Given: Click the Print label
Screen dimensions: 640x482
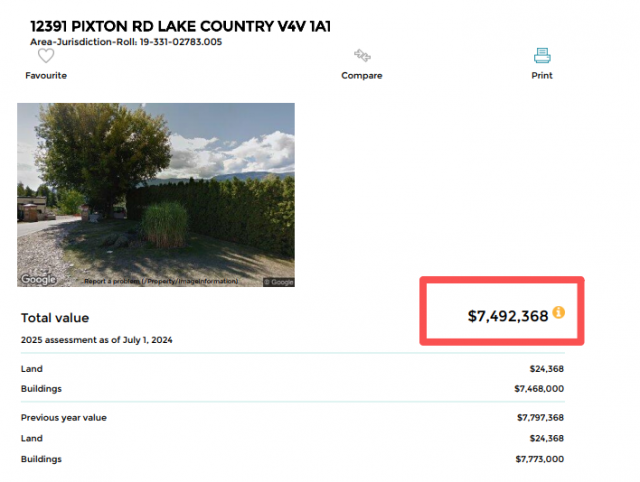Looking at the screenshot, I should 542,76.
